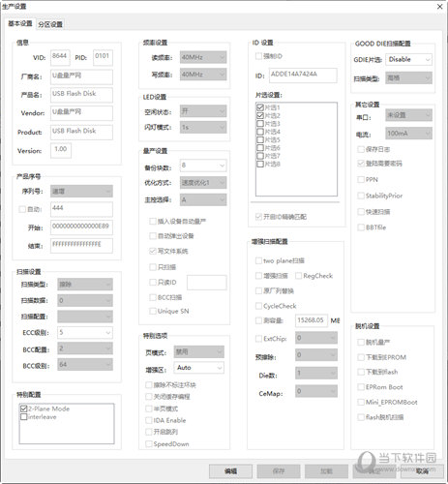Click the 编辑 button
The height and width of the screenshot is (484, 448).
(x=230, y=471)
